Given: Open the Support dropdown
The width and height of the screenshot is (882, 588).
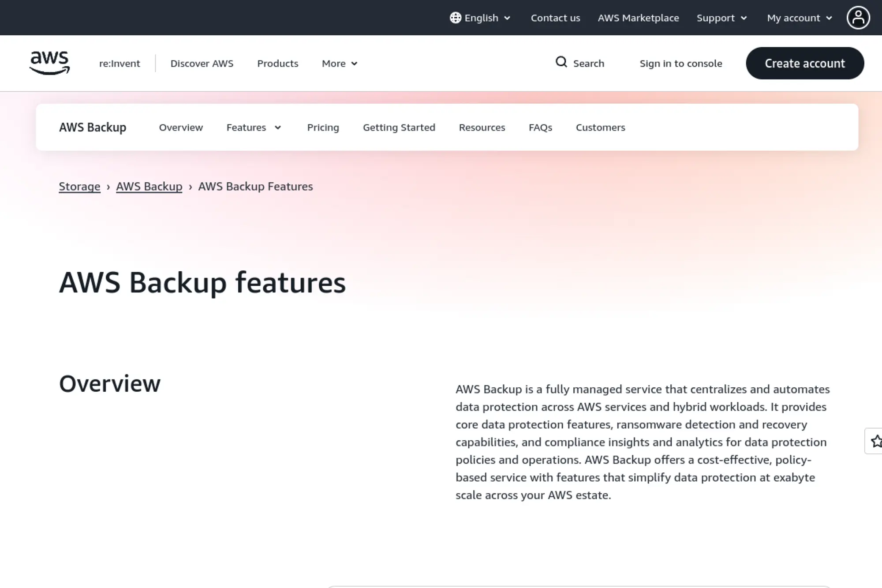Looking at the screenshot, I should point(722,18).
